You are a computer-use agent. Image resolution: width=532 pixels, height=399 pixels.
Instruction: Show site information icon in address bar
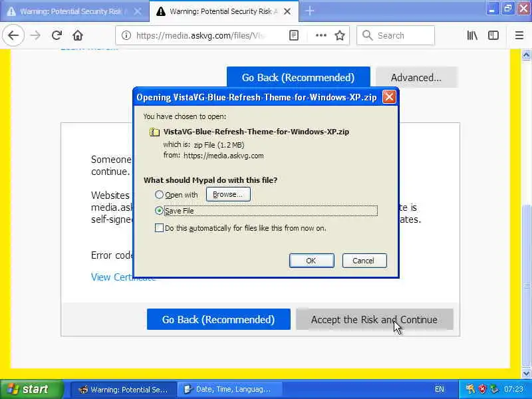(x=126, y=35)
